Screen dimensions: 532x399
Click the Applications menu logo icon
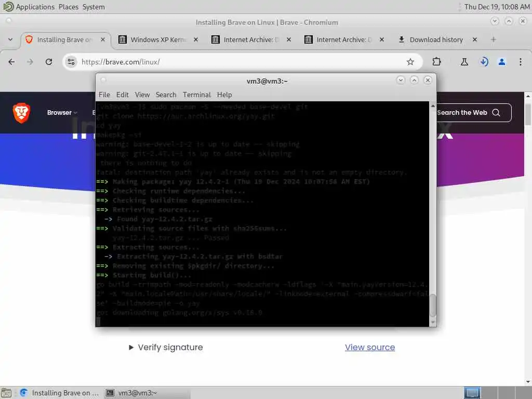click(8, 7)
